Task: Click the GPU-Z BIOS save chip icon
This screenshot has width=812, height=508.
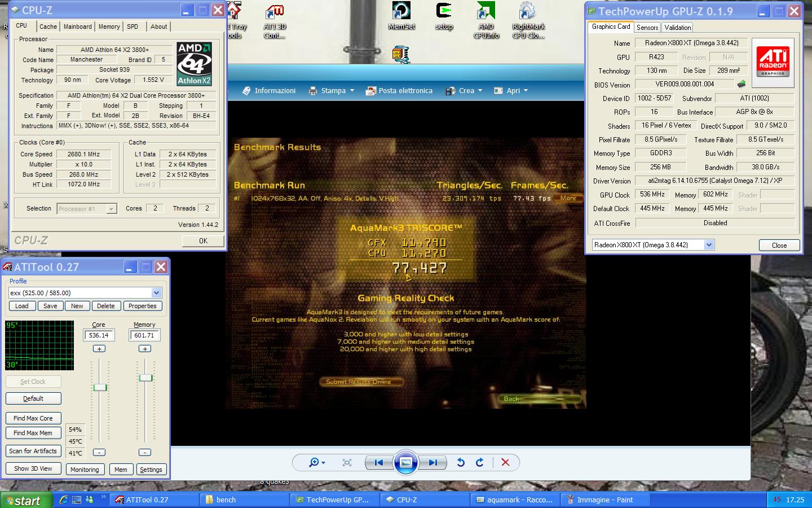Action: pyautogui.click(x=741, y=84)
